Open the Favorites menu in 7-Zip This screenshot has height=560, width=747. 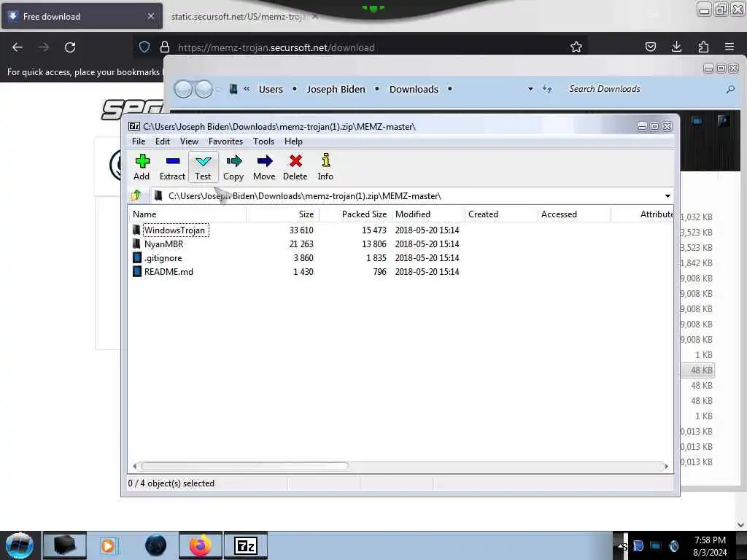click(226, 141)
